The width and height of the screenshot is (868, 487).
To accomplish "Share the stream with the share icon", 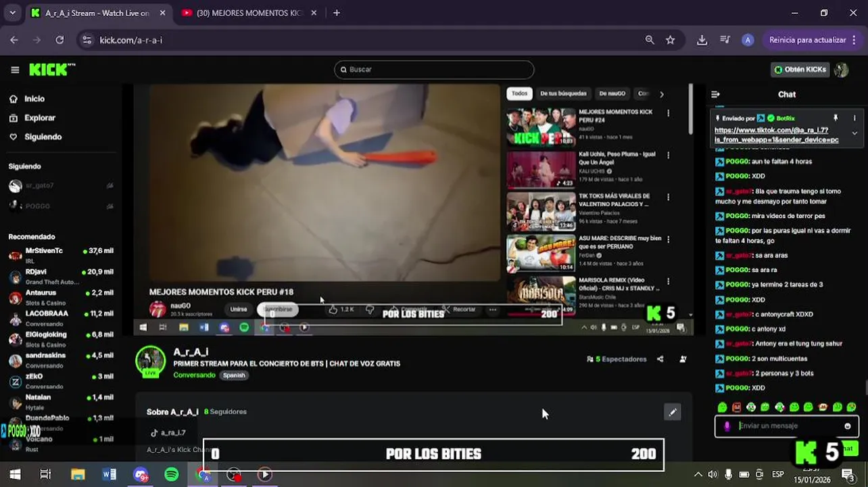I will click(660, 359).
